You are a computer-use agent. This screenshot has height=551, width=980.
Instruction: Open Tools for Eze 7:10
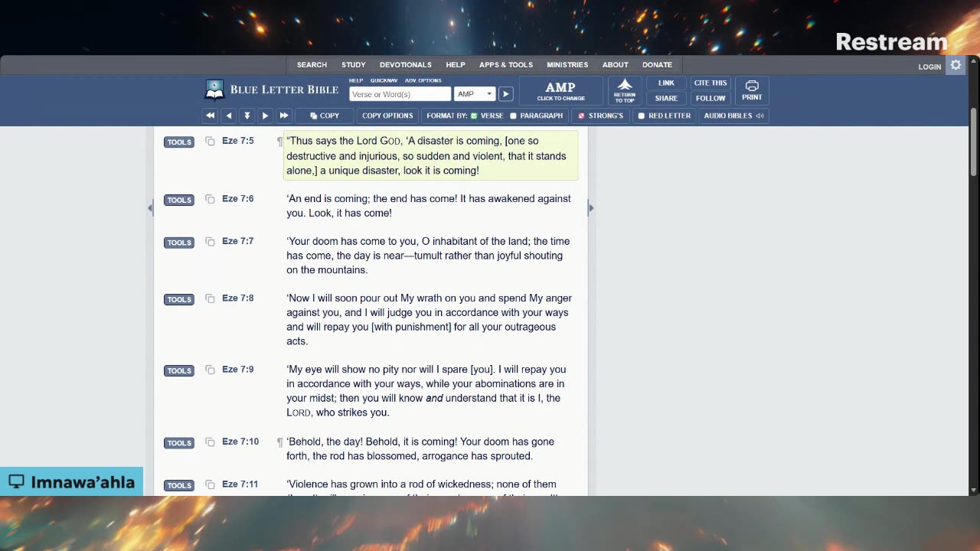click(x=179, y=443)
